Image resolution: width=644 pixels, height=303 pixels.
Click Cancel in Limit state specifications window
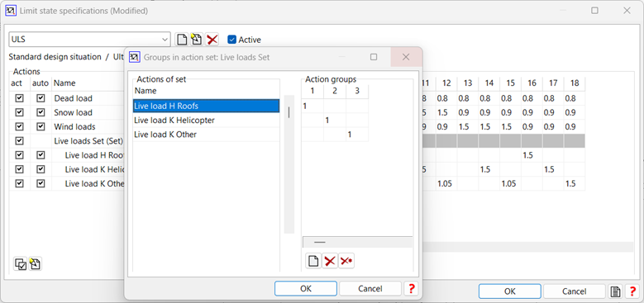click(575, 291)
